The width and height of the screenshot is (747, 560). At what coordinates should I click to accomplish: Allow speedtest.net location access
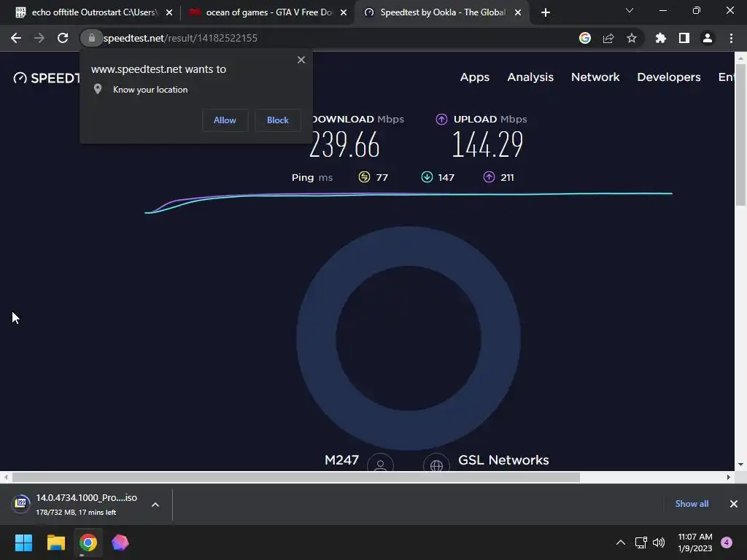225,120
